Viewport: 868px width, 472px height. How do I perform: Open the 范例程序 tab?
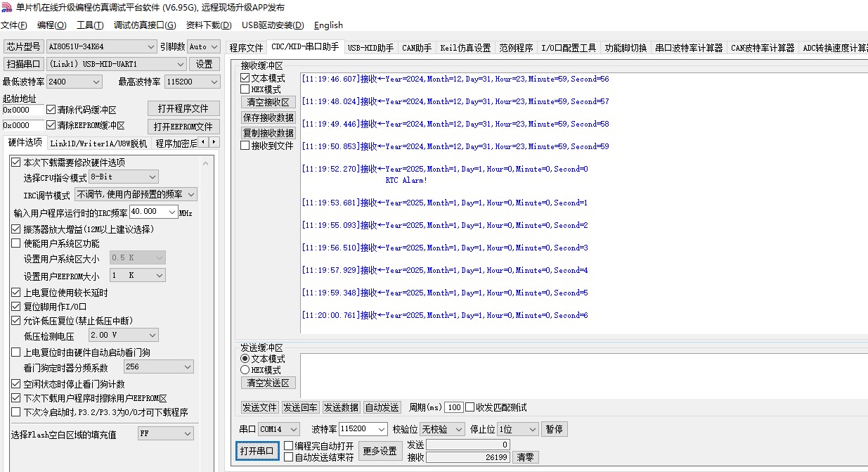coord(516,48)
